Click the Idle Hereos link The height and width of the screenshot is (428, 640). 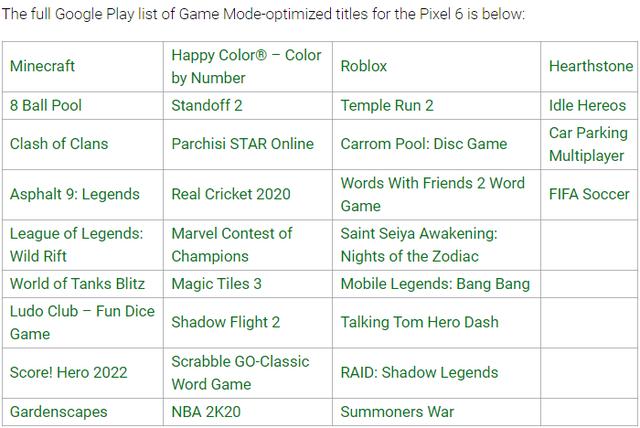[589, 105]
